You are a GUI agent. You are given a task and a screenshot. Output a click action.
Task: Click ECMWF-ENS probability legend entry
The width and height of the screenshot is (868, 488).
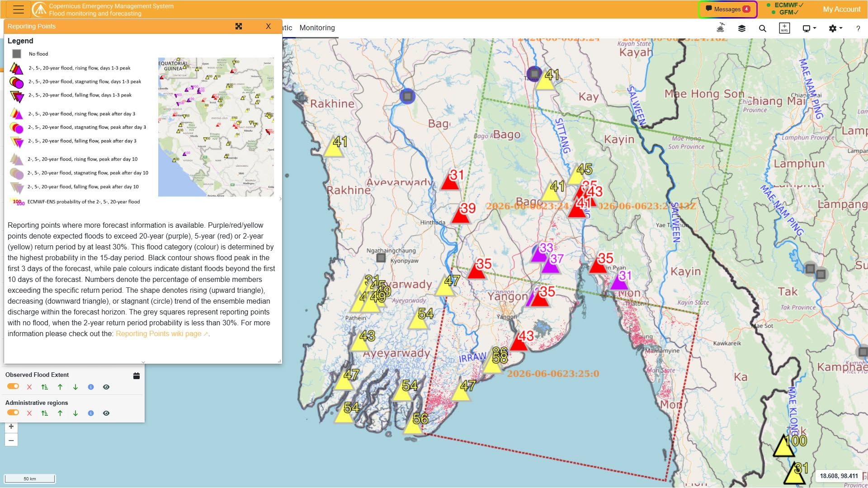[x=75, y=202]
